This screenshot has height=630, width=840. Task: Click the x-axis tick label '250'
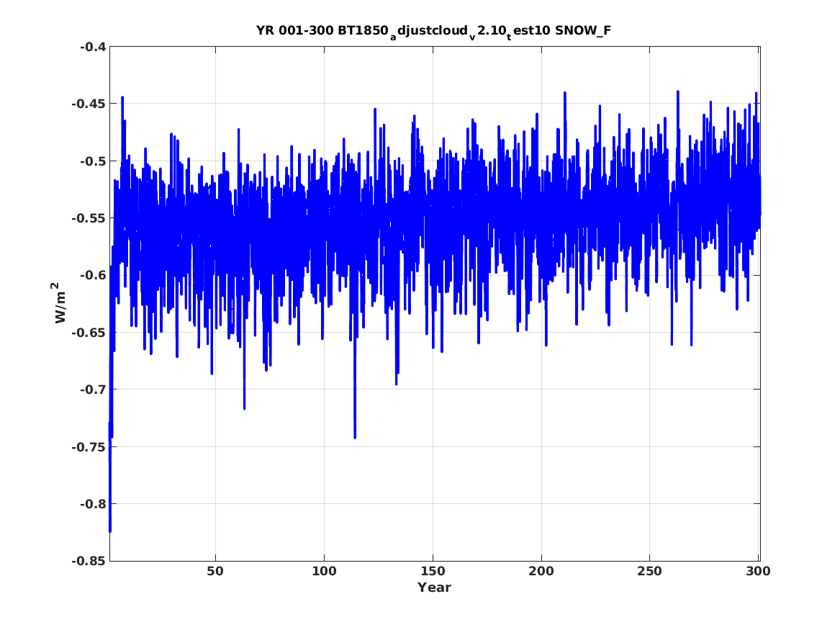coord(650,571)
